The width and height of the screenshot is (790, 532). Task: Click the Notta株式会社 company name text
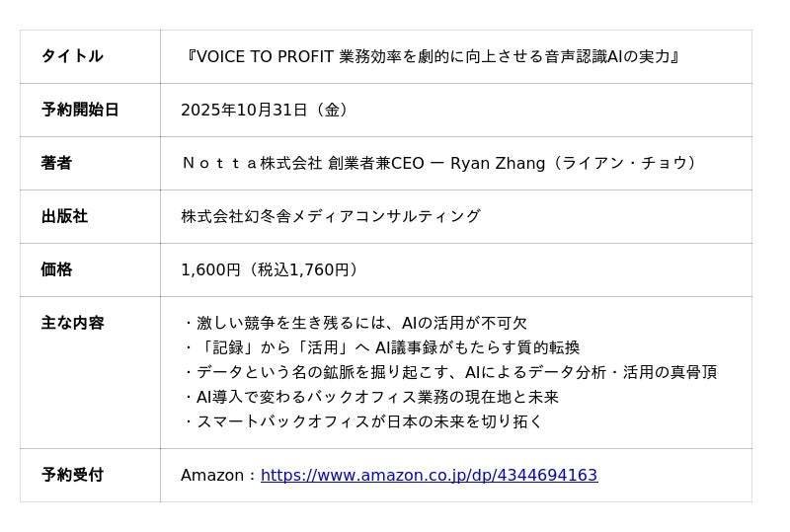point(252,163)
